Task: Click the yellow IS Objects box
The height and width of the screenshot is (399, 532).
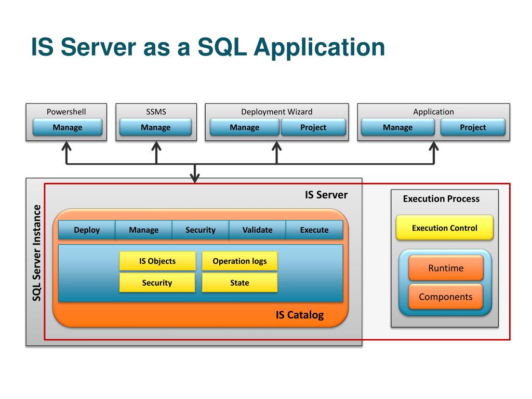Action: 157,261
